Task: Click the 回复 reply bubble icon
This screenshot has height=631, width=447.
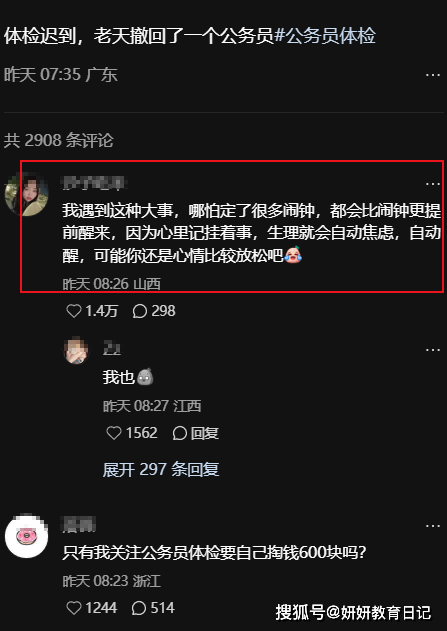Action: tap(179, 433)
